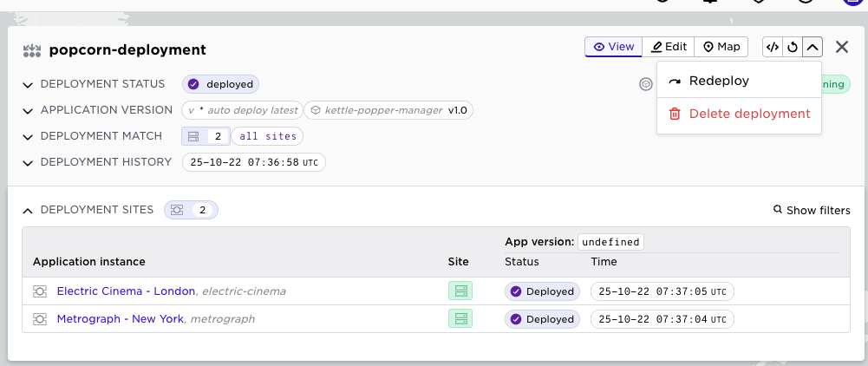Collapse the Deployment Sites section
Image resolution: width=868 pixels, height=366 pixels.
pyautogui.click(x=28, y=210)
